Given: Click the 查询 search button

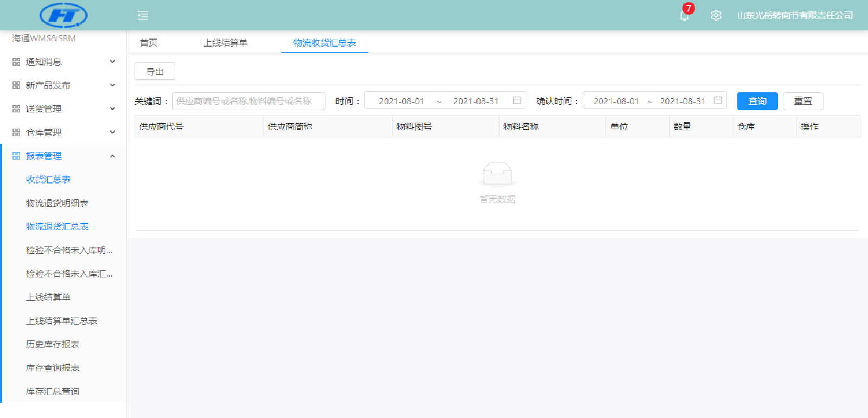Looking at the screenshot, I should [x=757, y=101].
